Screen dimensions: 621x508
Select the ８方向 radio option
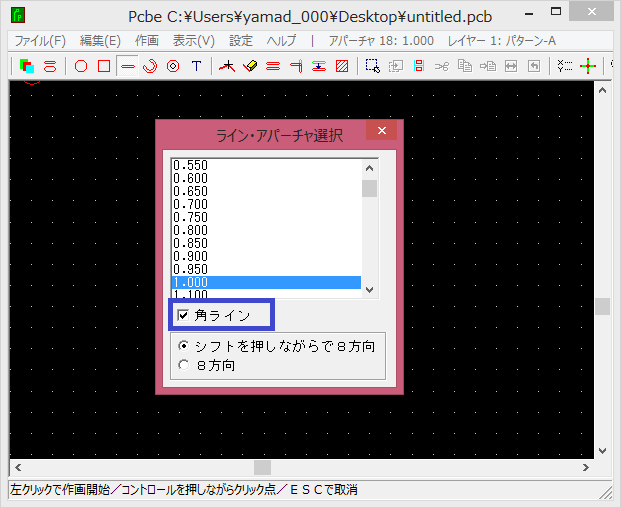coord(183,365)
